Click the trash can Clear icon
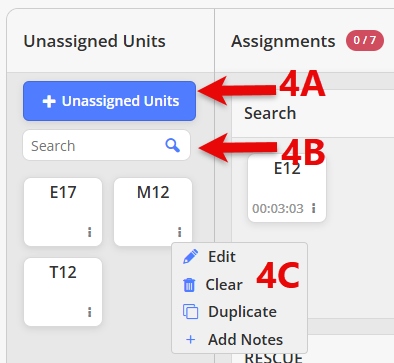The image size is (394, 363). click(x=189, y=285)
